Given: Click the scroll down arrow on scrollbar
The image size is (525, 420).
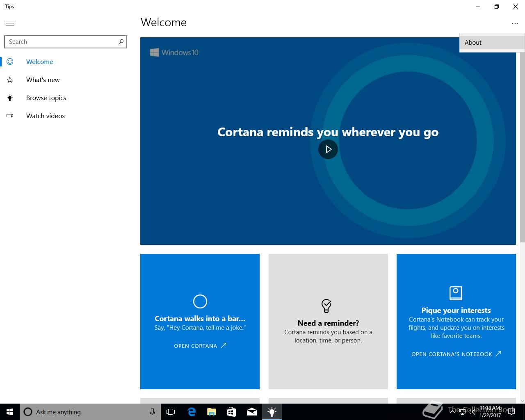Looking at the screenshot, I should coord(522,401).
